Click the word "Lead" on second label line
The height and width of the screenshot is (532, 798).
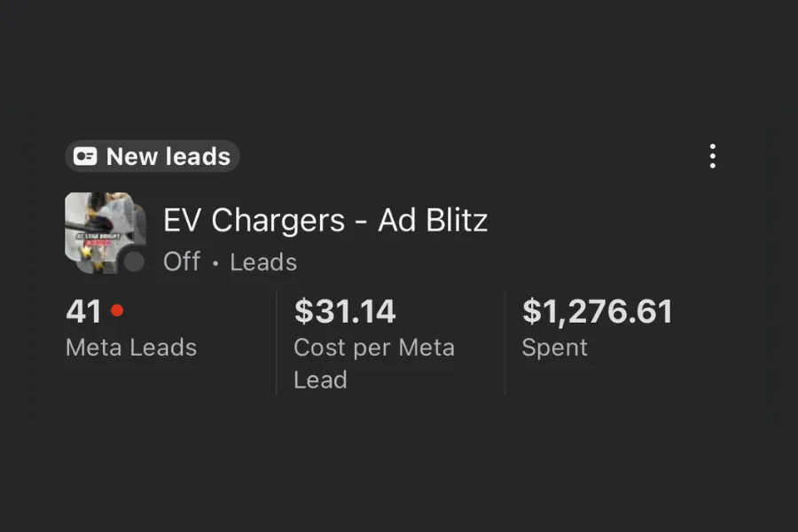pos(320,379)
